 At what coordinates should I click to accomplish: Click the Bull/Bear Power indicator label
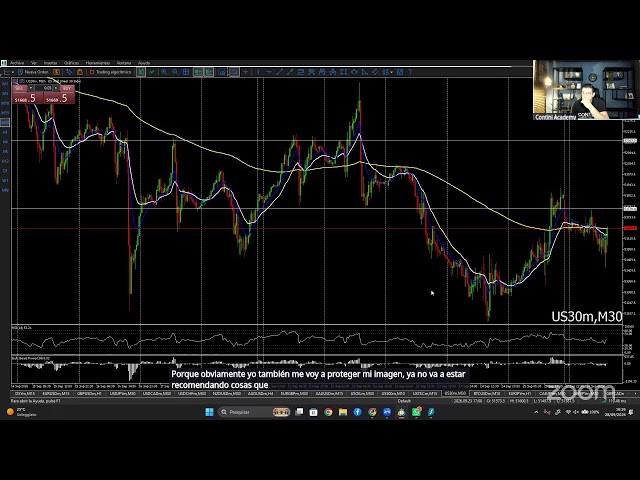[31, 358]
